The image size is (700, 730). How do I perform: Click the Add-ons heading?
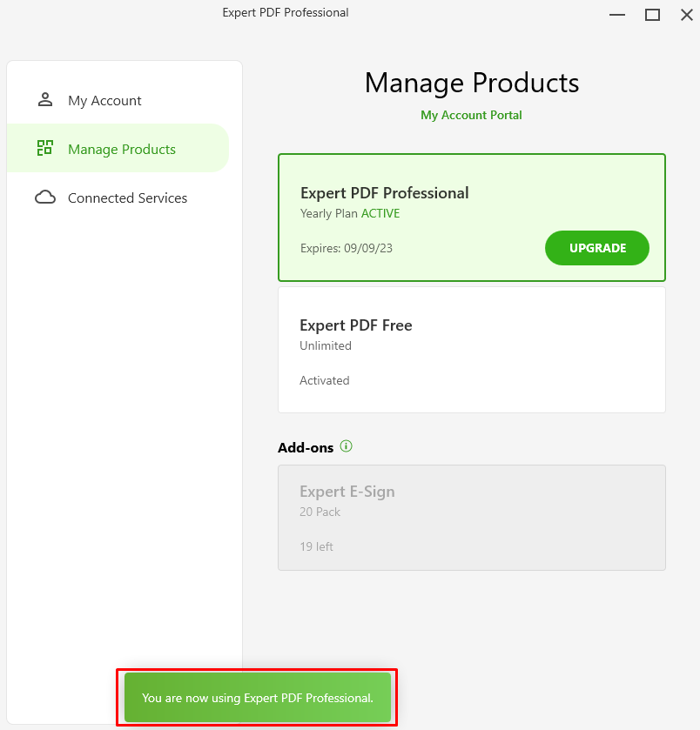(306, 447)
